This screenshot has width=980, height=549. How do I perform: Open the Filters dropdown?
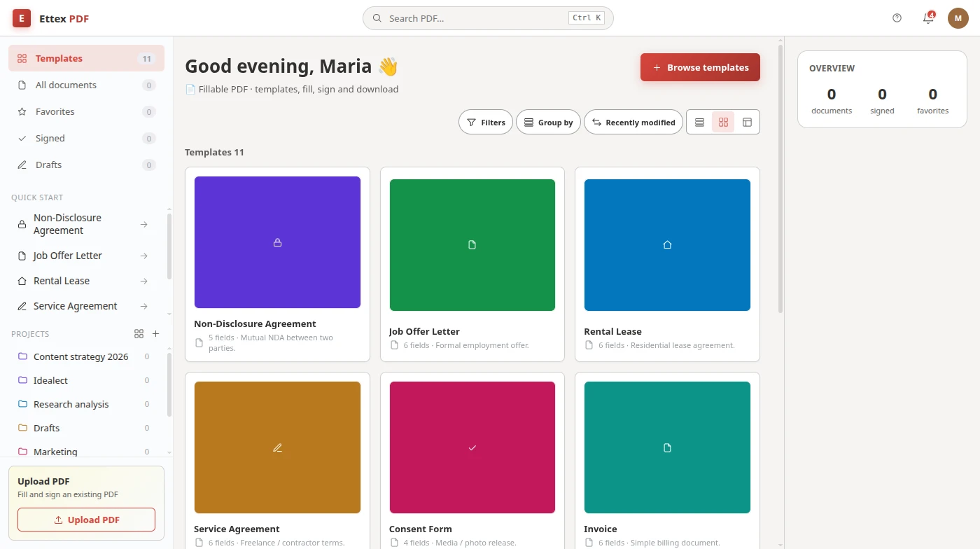(x=486, y=123)
